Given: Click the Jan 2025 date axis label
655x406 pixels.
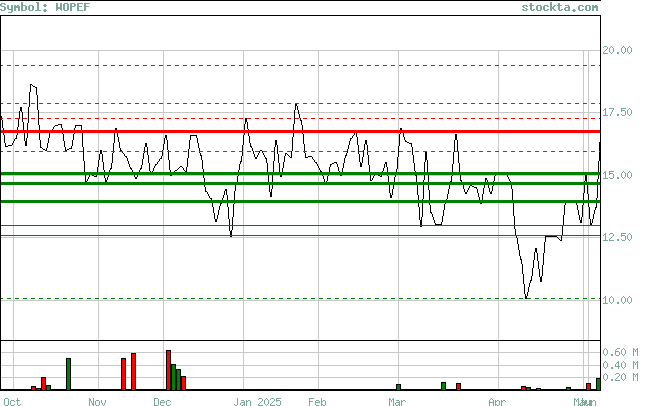Looking at the screenshot, I should click(x=257, y=402).
